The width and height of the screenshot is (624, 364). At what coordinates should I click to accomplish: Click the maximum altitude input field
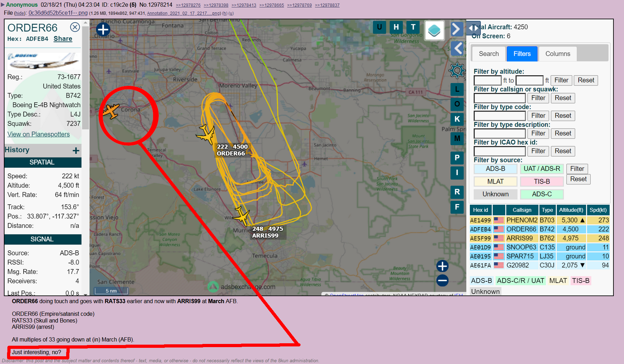pyautogui.click(x=530, y=81)
